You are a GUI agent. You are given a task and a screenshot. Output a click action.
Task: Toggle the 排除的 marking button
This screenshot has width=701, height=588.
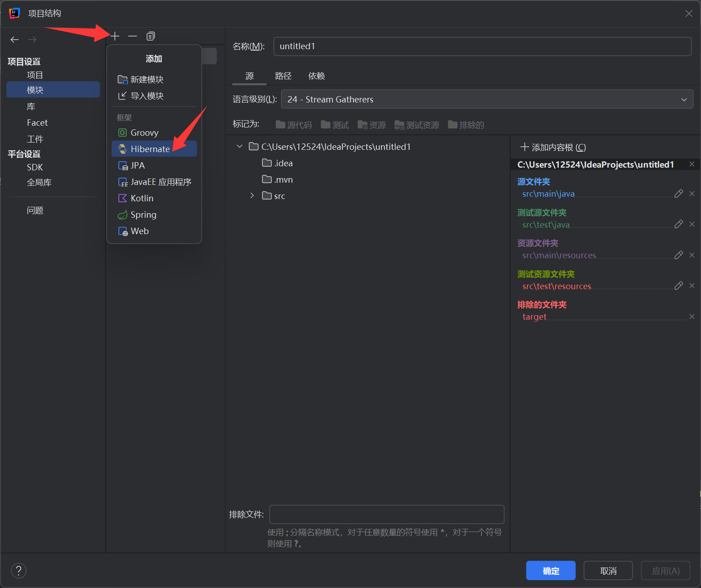[466, 124]
